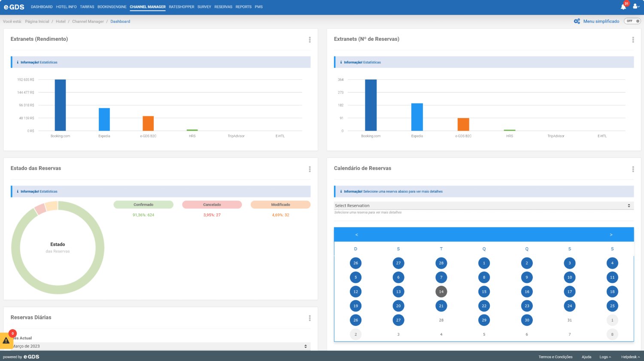The image size is (644, 361).
Task: Click the Página Inicial breadcrumb link
Action: click(37, 21)
